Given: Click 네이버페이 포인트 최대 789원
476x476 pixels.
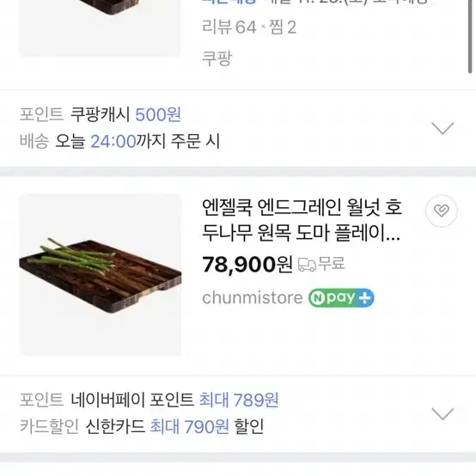Looking at the screenshot, I should tap(174, 400).
